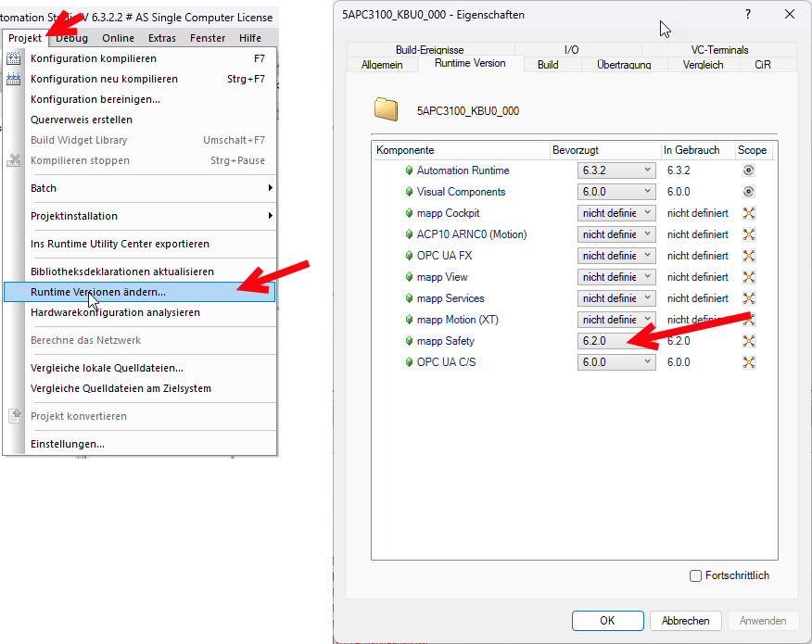
Task: Click the dialog help question mark
Action: [x=748, y=15]
